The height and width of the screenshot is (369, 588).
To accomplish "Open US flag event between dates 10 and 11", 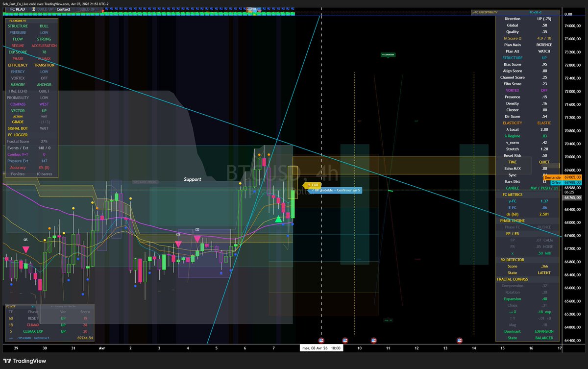I will (x=374, y=340).
